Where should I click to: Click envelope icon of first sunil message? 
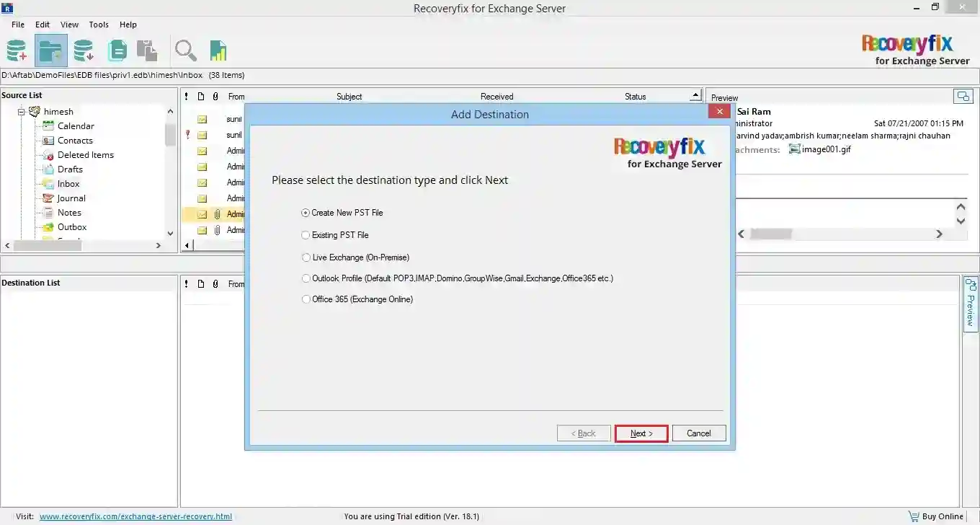click(202, 119)
